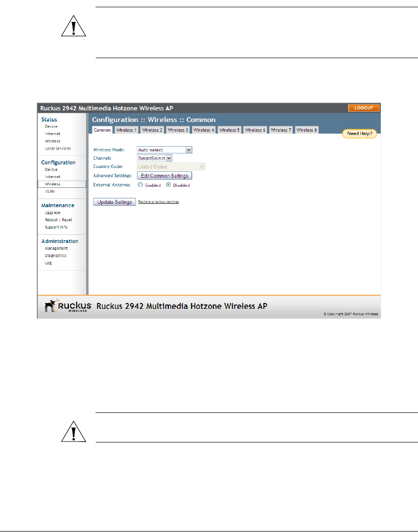Open Configuration Device page
Screen dimensions: 418x532
(x=51, y=169)
